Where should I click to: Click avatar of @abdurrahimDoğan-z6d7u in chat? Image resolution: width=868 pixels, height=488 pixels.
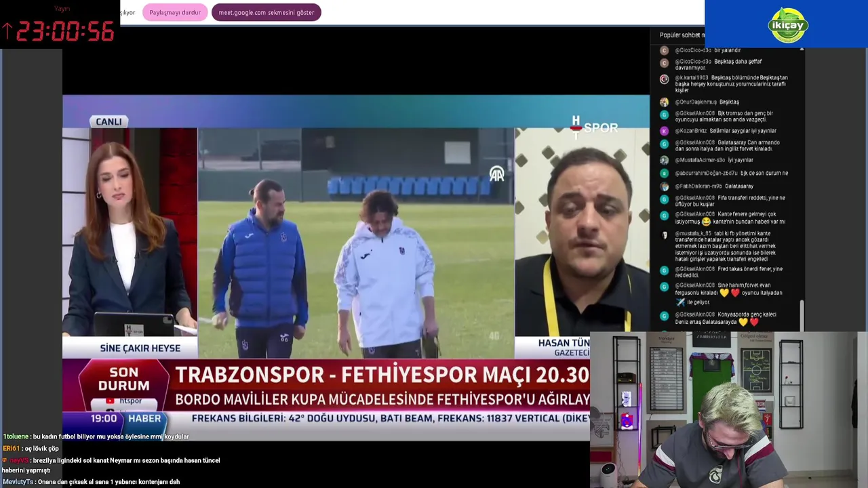pyautogui.click(x=664, y=174)
